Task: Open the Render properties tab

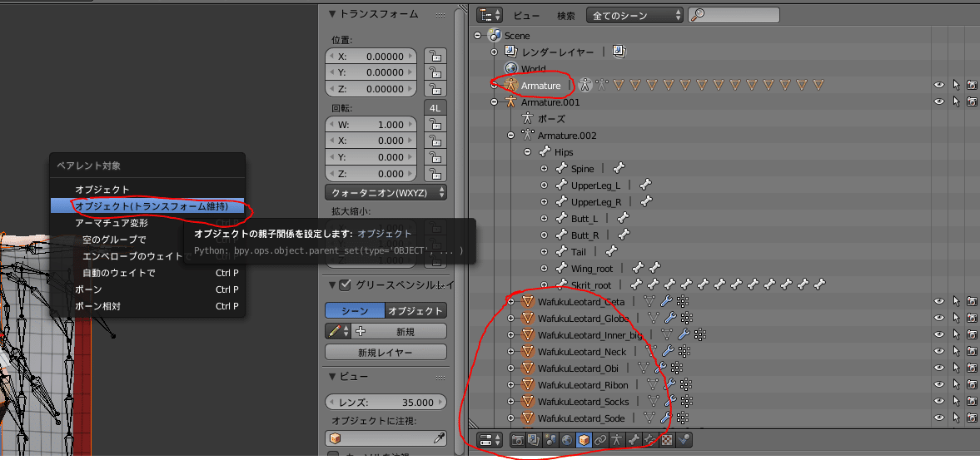Action: [518, 440]
